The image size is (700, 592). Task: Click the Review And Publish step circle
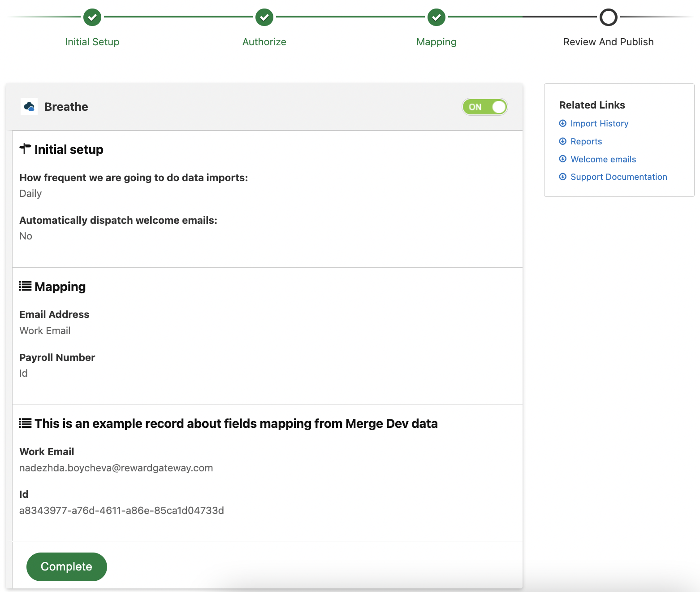tap(609, 17)
